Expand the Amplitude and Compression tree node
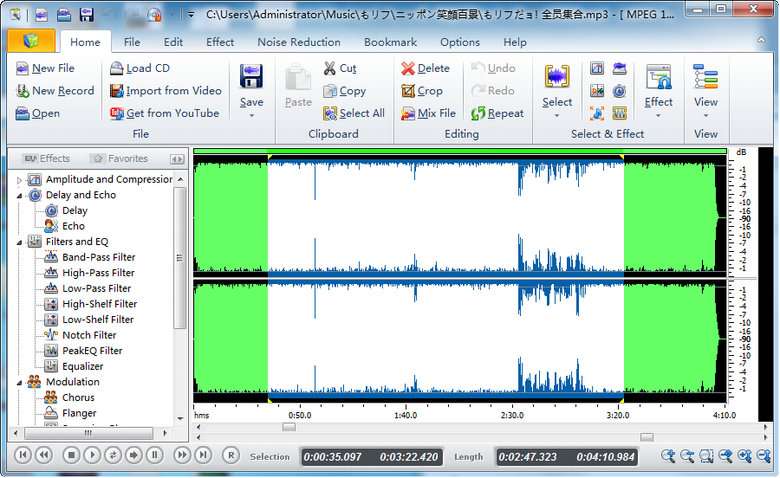 [x=19, y=180]
